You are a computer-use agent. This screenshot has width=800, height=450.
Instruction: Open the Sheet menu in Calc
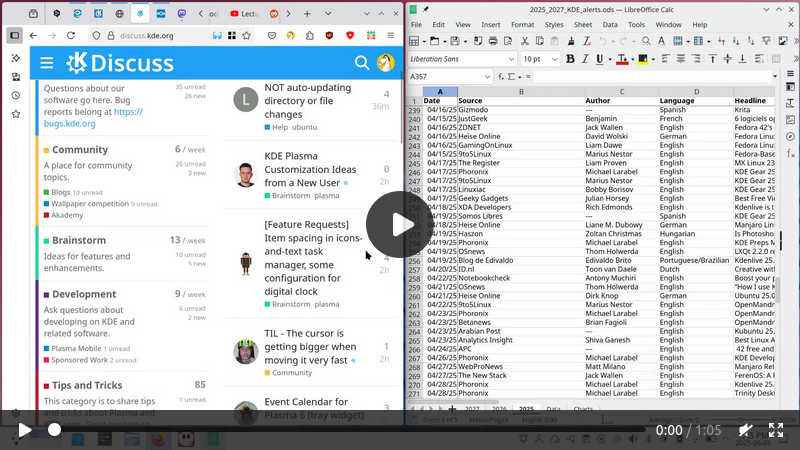583,24
